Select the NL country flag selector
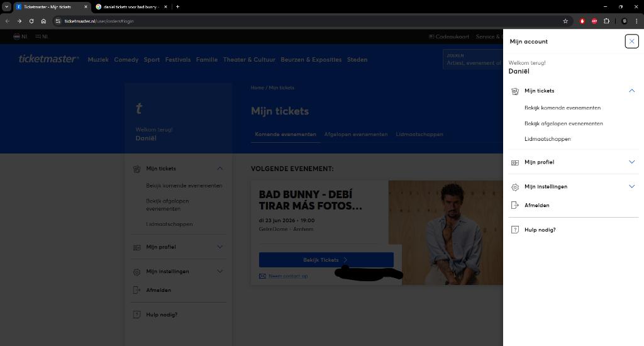The height and width of the screenshot is (346, 644). (20, 36)
